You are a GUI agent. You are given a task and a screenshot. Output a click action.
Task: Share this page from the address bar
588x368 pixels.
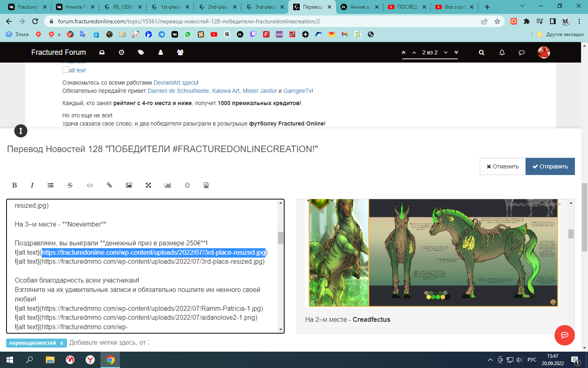click(x=484, y=21)
